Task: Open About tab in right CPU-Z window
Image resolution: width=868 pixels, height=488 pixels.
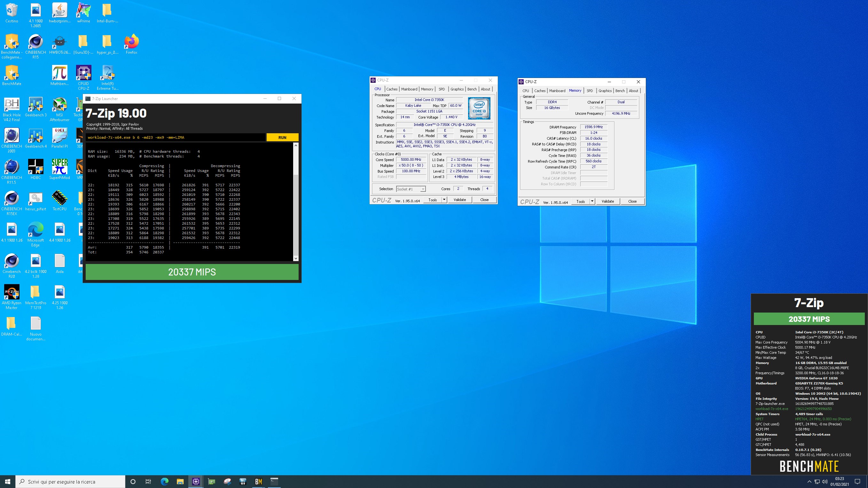Action: click(633, 90)
